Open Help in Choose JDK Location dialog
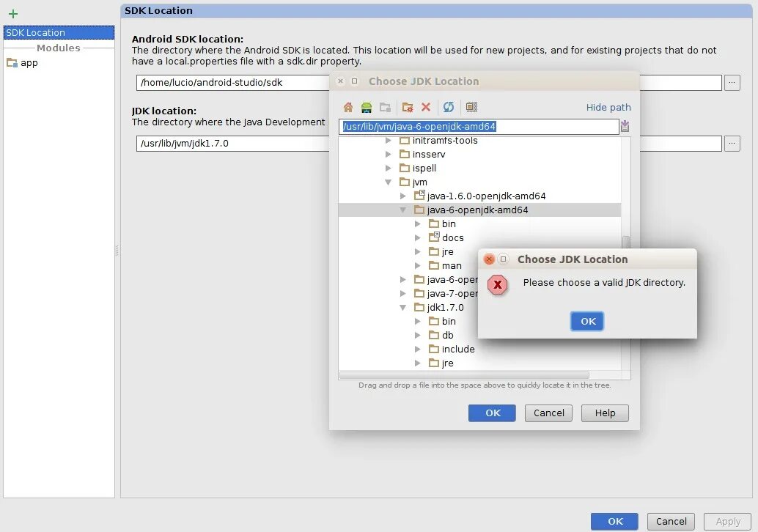758x532 pixels. (x=606, y=413)
